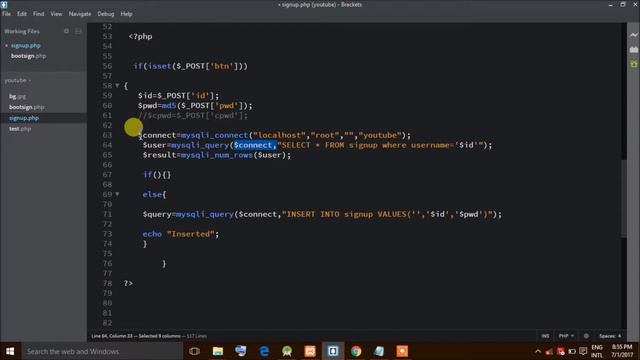
Task: Collapse the else block fold at line 69
Action: coord(117,194)
